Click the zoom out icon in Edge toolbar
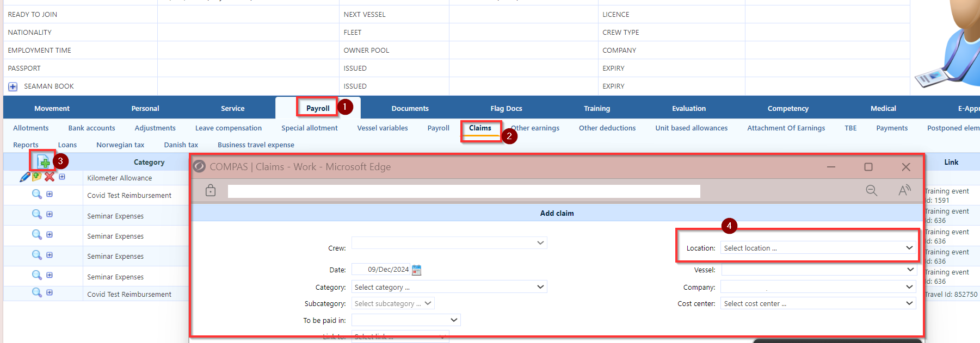Image resolution: width=980 pixels, height=343 pixels. click(871, 190)
